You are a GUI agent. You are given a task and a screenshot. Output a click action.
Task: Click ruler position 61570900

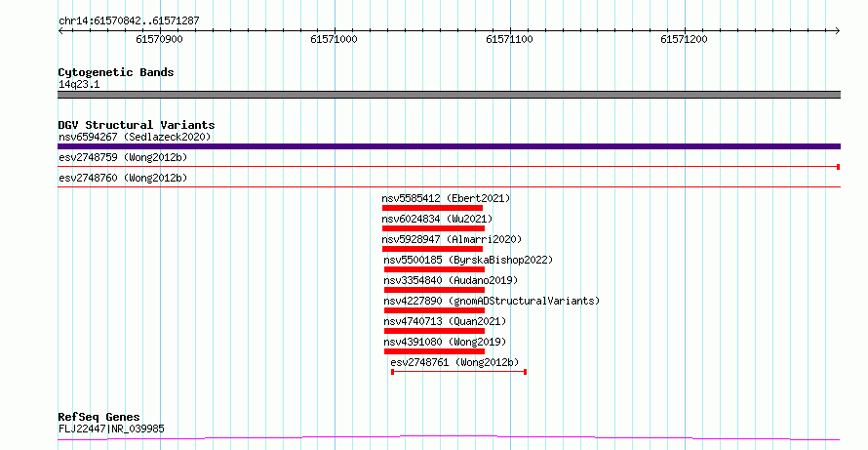[159, 39]
